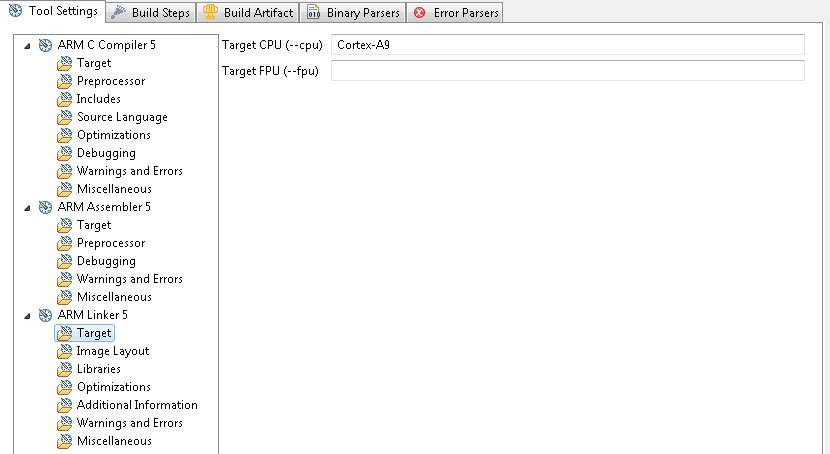Open the Build Artifact tab

point(248,13)
